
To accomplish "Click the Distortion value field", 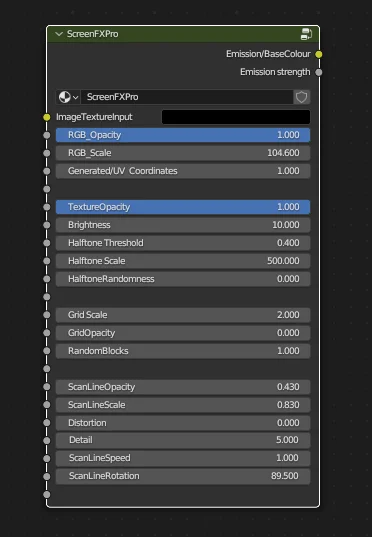I will tap(183, 423).
